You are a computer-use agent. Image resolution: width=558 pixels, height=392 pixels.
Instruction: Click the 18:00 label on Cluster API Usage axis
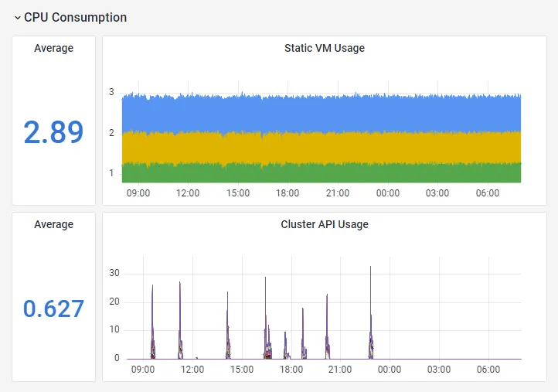[x=291, y=370]
